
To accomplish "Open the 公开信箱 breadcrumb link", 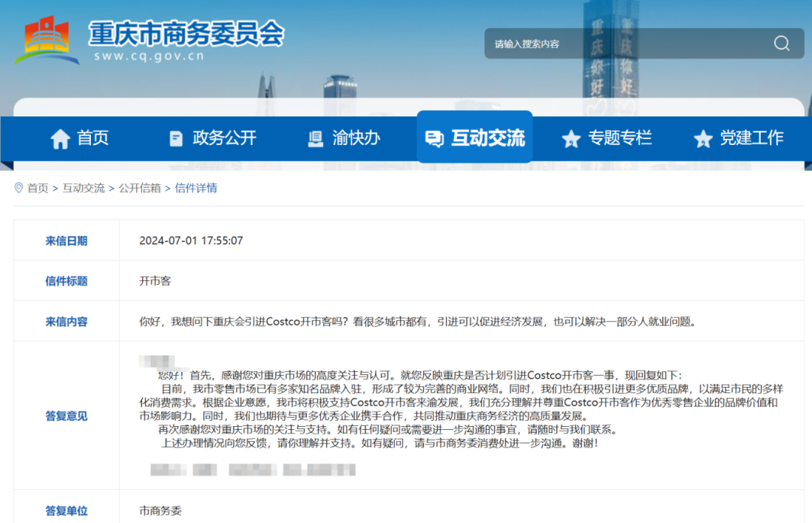I will tap(139, 188).
